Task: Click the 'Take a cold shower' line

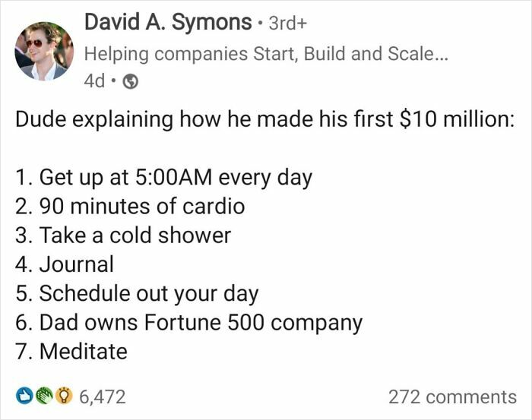Action: [x=122, y=235]
